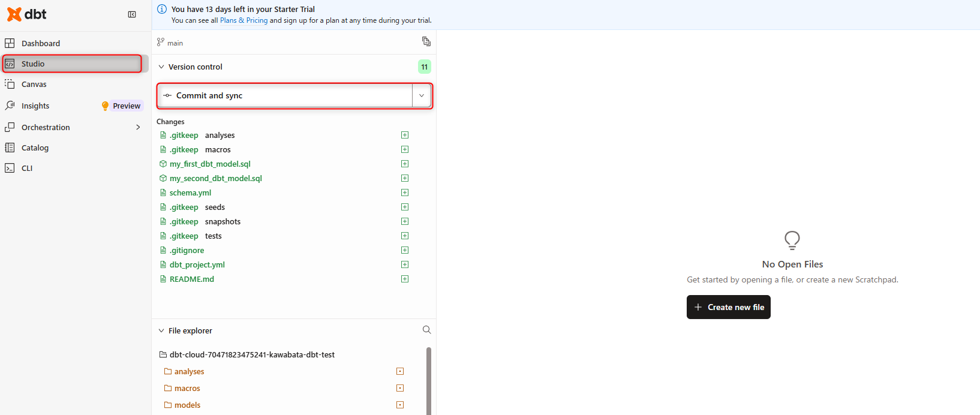Collapse the dbt-cloud-70471823475241-kawabata-dbt-test root folder
Image resolution: width=980 pixels, height=415 pixels.
pos(247,354)
